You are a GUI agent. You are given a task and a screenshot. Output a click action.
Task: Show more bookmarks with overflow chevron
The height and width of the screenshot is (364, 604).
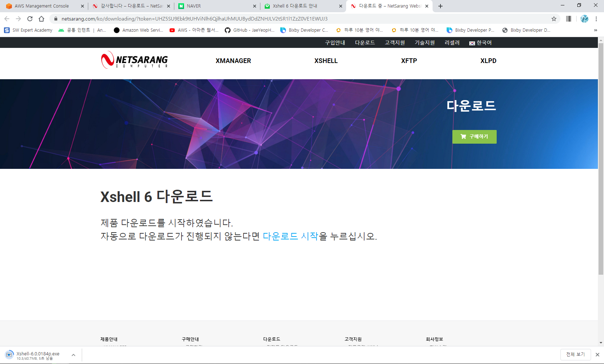(596, 30)
